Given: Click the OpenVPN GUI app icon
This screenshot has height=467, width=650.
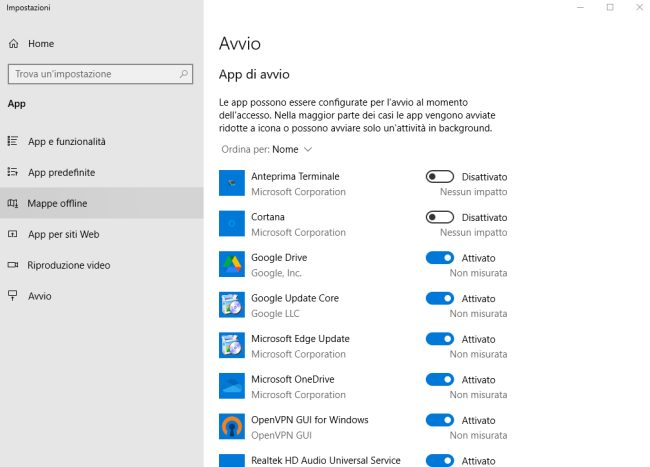Looking at the screenshot, I should coord(232,426).
